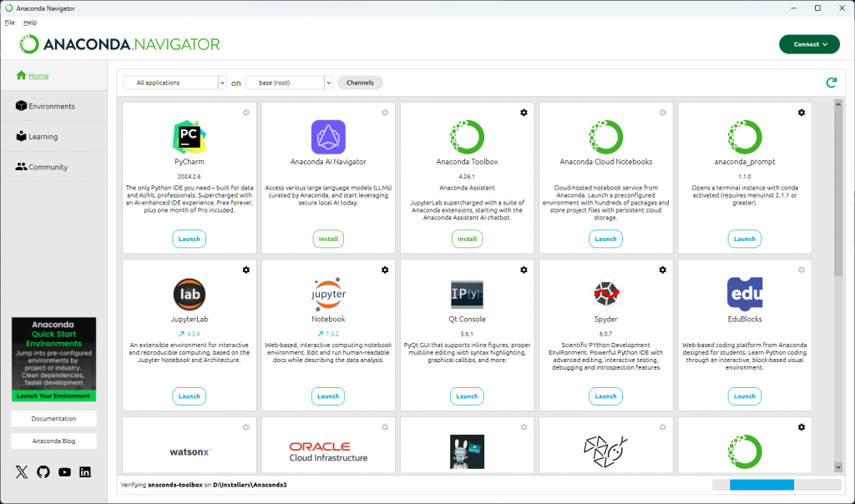Open the Notebook card gear options
This screenshot has height=504, width=855.
point(385,270)
